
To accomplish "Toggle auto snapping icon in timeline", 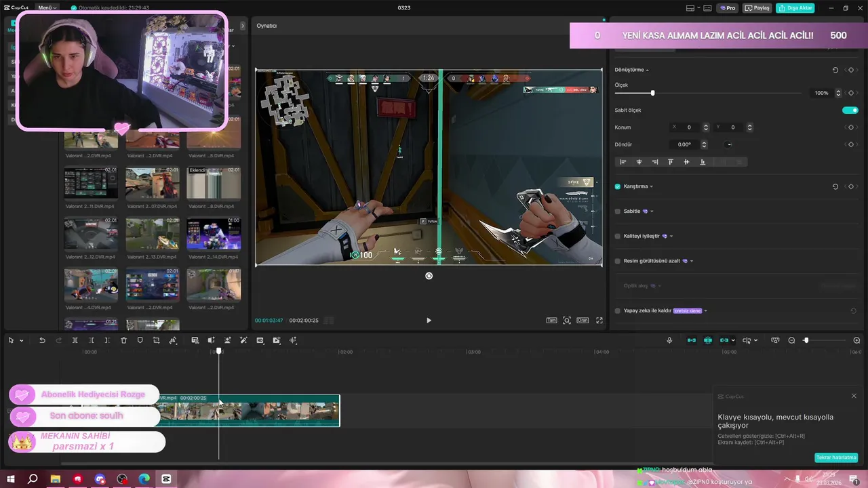I will tap(708, 340).
